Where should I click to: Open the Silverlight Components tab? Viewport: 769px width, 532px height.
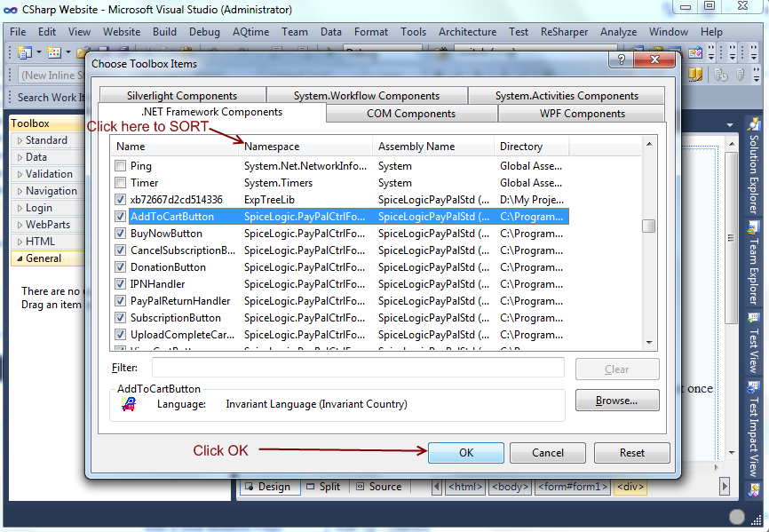tap(181, 96)
